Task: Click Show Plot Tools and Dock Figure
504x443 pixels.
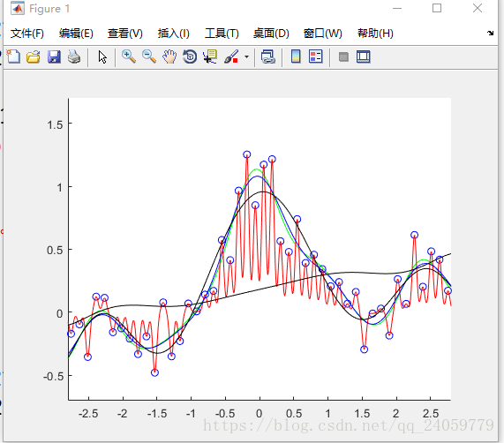Action: click(x=364, y=56)
